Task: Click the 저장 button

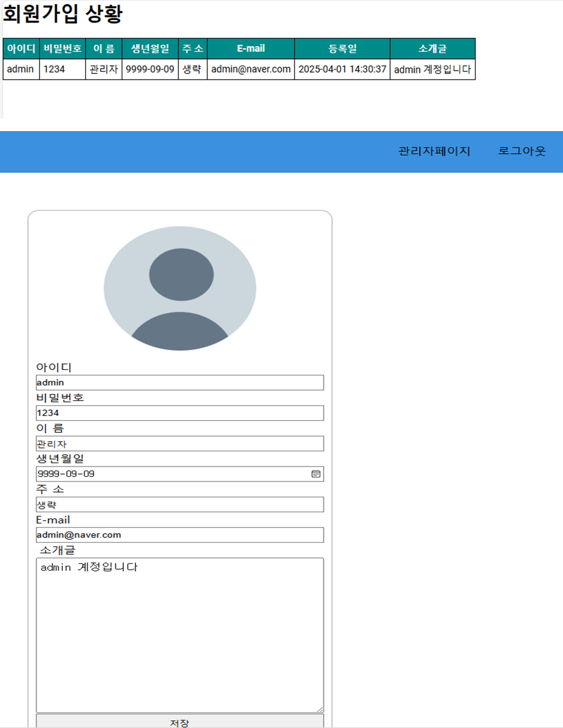Action: [180, 721]
